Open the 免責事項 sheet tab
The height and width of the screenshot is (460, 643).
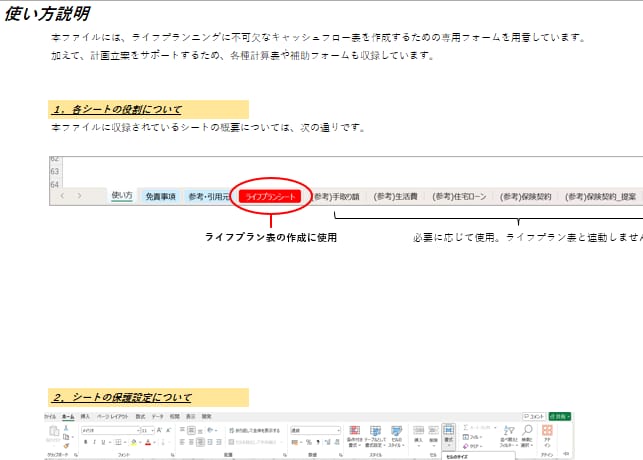(160, 196)
